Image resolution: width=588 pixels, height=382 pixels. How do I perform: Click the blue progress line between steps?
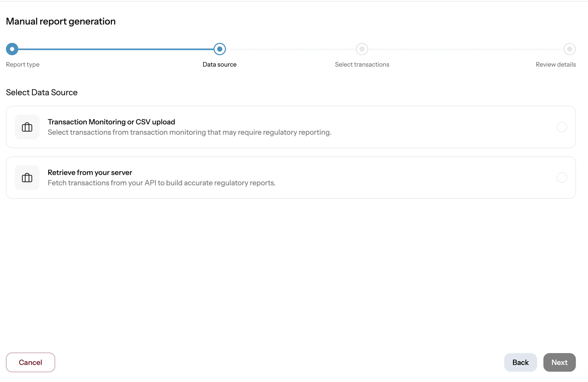pos(116,49)
